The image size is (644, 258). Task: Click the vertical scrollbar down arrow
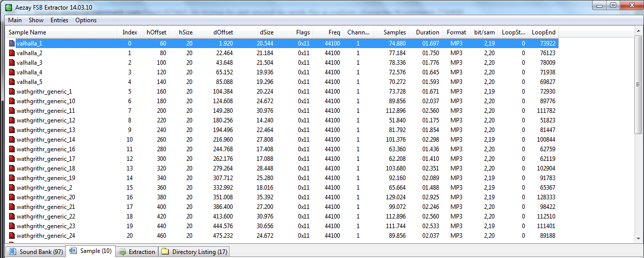[x=638, y=239]
